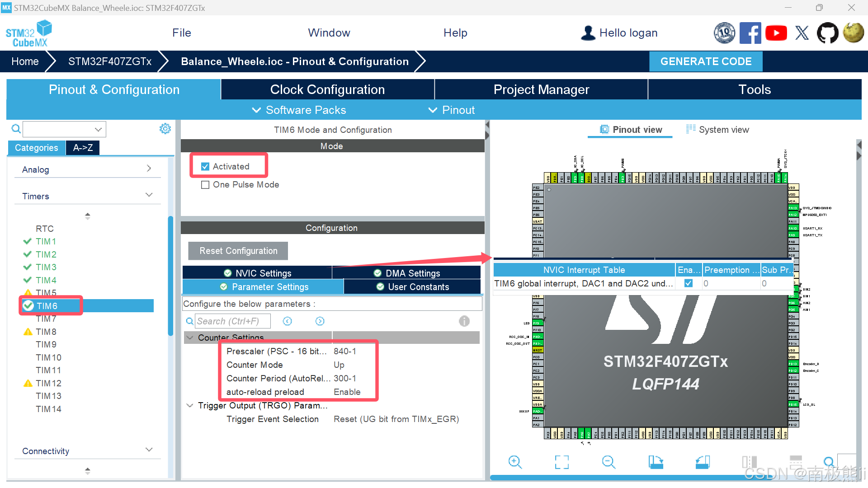Click the vertical split view icon
This screenshot has width=868, height=488.
tap(749, 462)
